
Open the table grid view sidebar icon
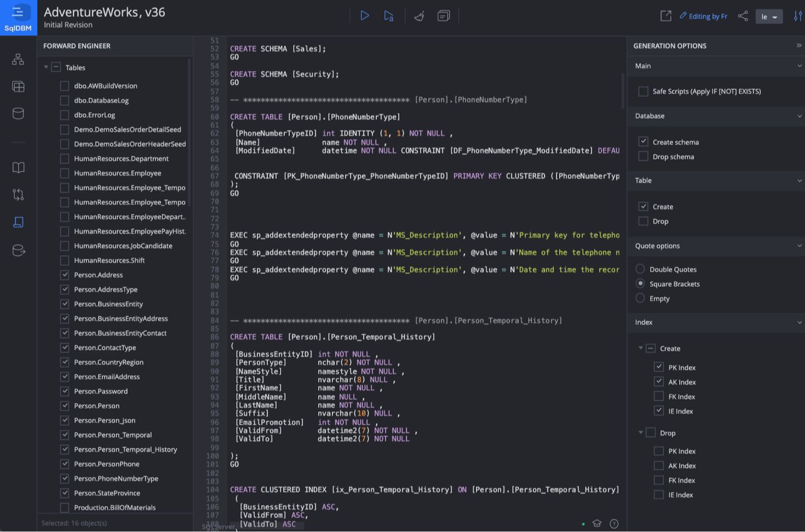click(18, 86)
